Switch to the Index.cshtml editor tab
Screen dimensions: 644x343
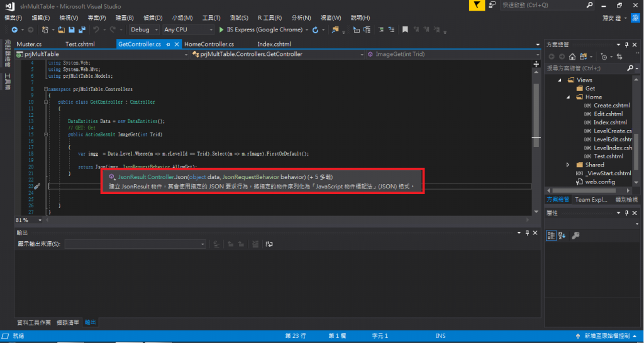pyautogui.click(x=274, y=45)
